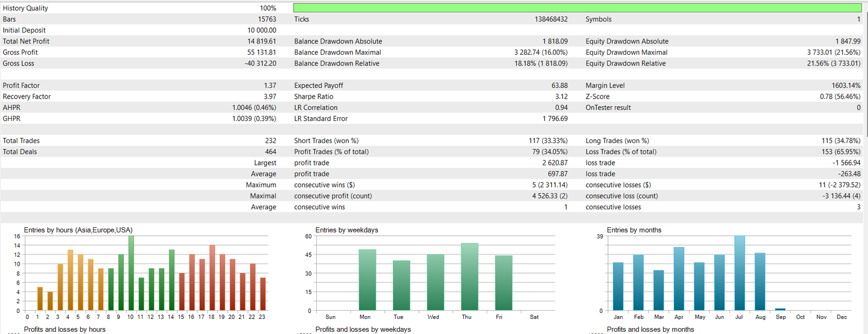Viewport: 868px width, 334px height.
Task: Select the OnTester result value 0
Action: (x=859, y=108)
